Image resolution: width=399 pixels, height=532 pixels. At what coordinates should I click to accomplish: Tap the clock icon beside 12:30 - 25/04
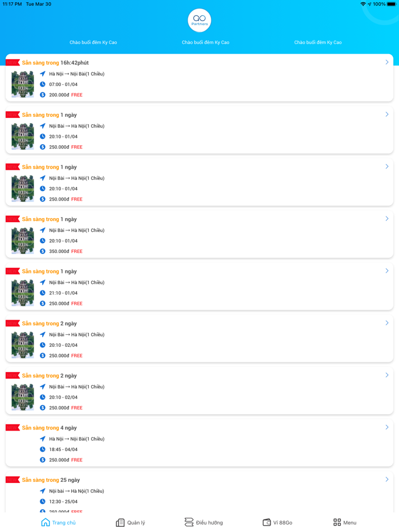[42, 501]
